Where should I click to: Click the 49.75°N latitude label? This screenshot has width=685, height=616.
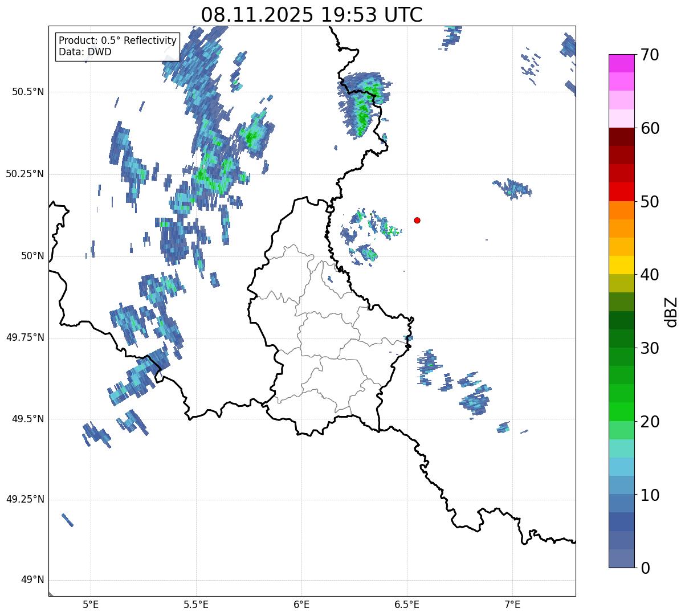25,337
